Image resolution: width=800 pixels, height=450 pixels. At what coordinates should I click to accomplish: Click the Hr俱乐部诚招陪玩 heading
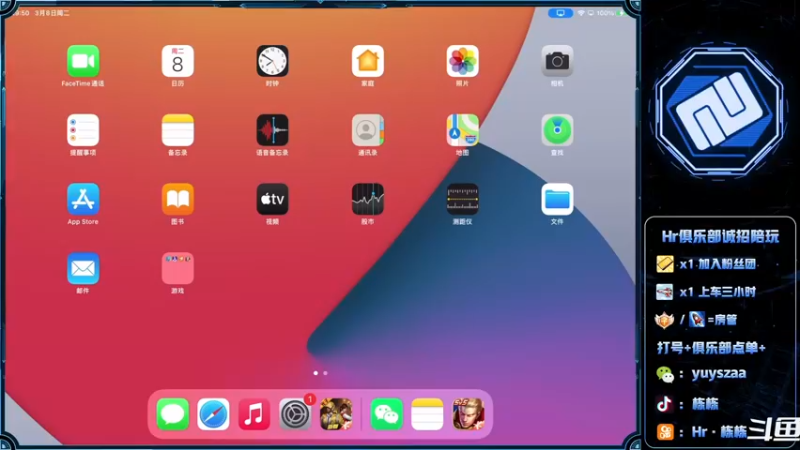coord(720,236)
